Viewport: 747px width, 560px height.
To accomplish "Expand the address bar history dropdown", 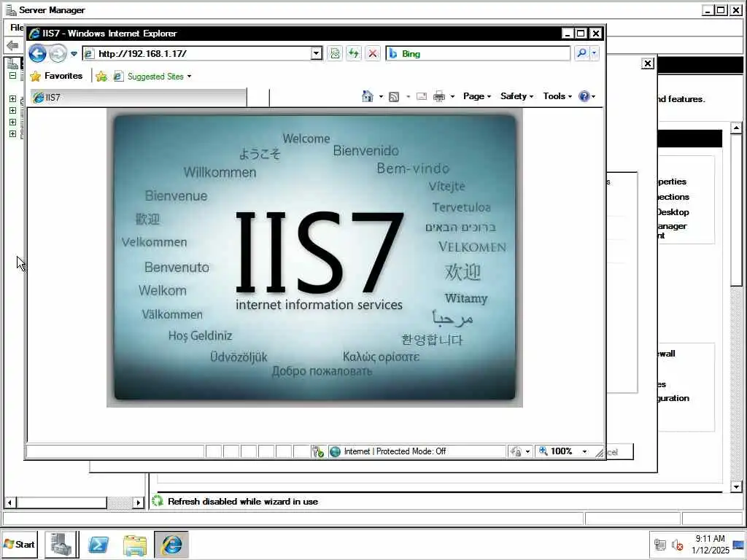I will tap(317, 53).
